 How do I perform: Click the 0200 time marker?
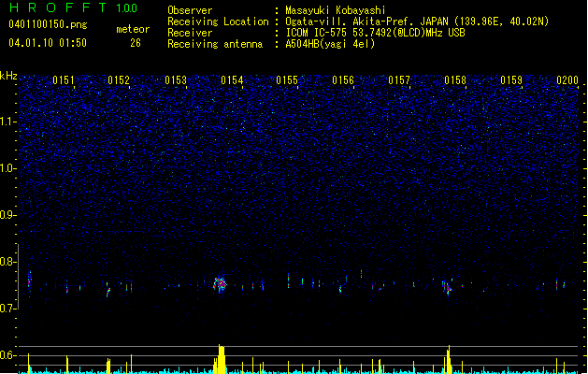567,80
